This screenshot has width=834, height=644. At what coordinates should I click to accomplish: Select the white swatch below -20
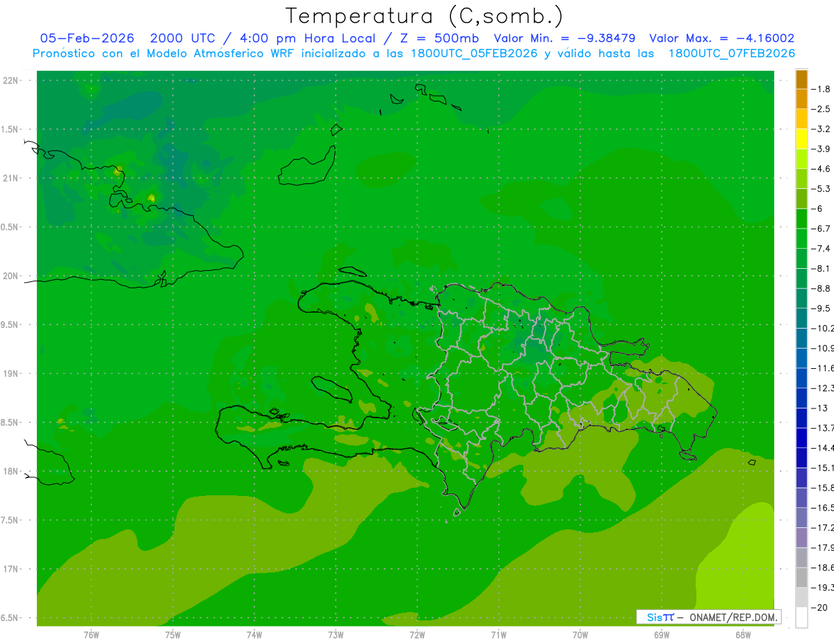pyautogui.click(x=801, y=617)
